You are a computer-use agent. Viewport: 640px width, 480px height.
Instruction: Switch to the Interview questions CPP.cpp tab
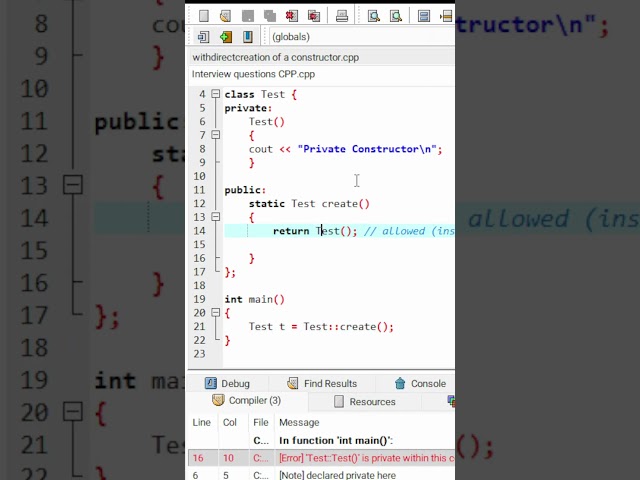[x=253, y=74]
